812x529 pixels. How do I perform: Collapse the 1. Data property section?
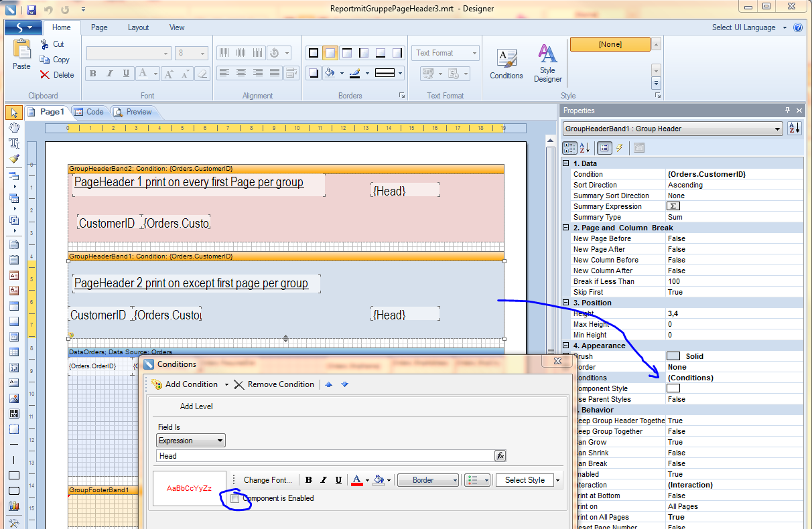tap(566, 163)
